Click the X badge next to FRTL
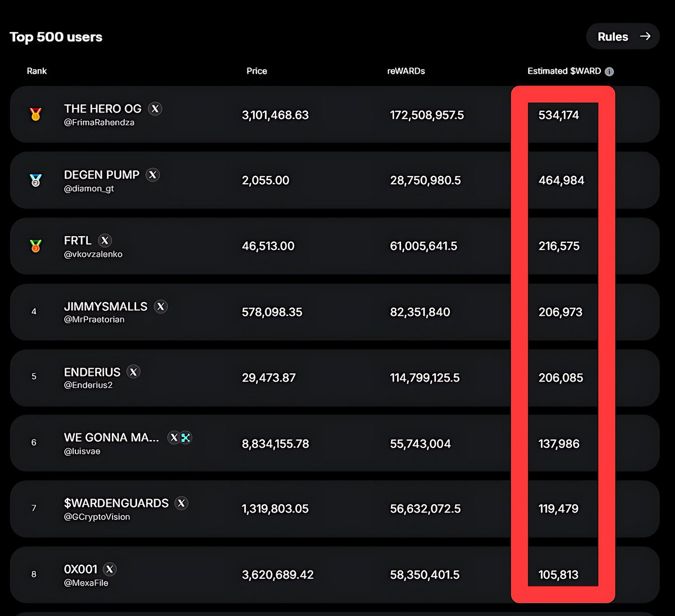Viewport: 675px width, 616px height. (105, 241)
